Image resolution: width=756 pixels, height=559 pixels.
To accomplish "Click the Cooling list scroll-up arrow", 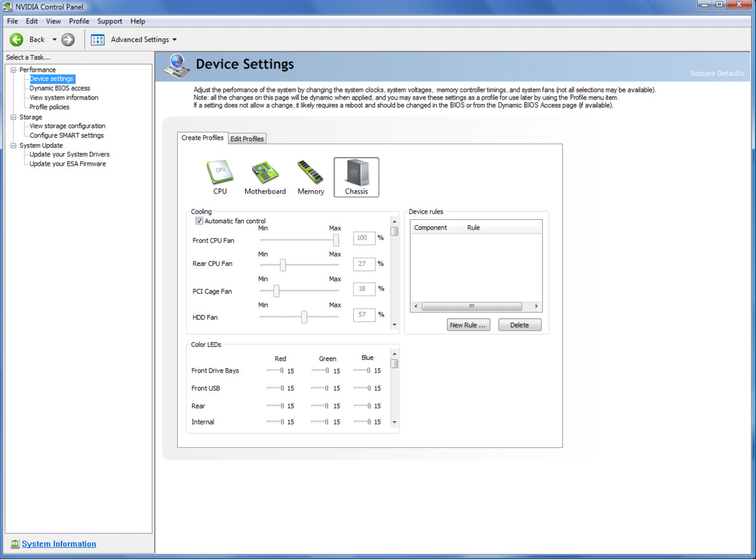I will click(394, 221).
